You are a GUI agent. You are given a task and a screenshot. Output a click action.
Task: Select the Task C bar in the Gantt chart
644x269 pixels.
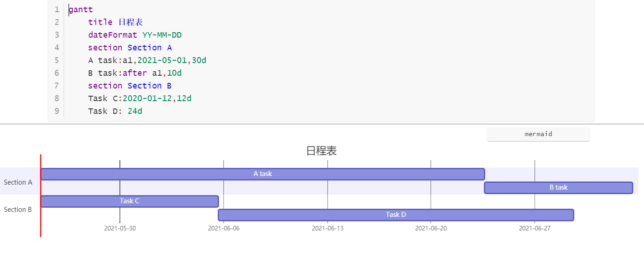click(x=129, y=201)
